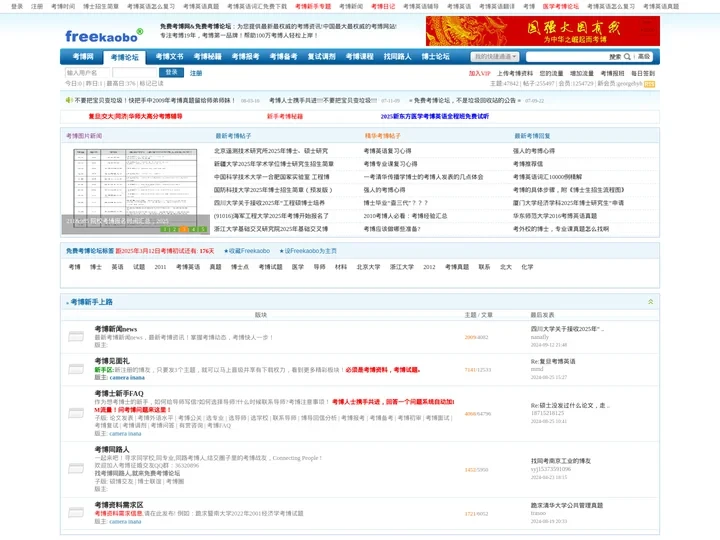Viewport: 720px width, 540px height.
Task: Click the blue 登录 button
Action: tap(171, 73)
